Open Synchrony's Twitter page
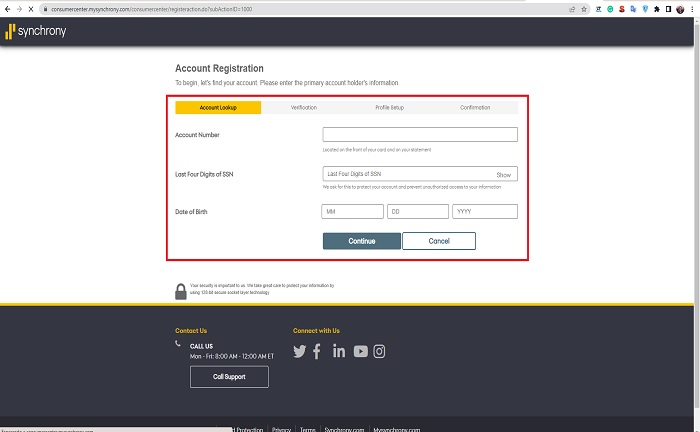Image resolution: width=700 pixels, height=432 pixels. (299, 351)
